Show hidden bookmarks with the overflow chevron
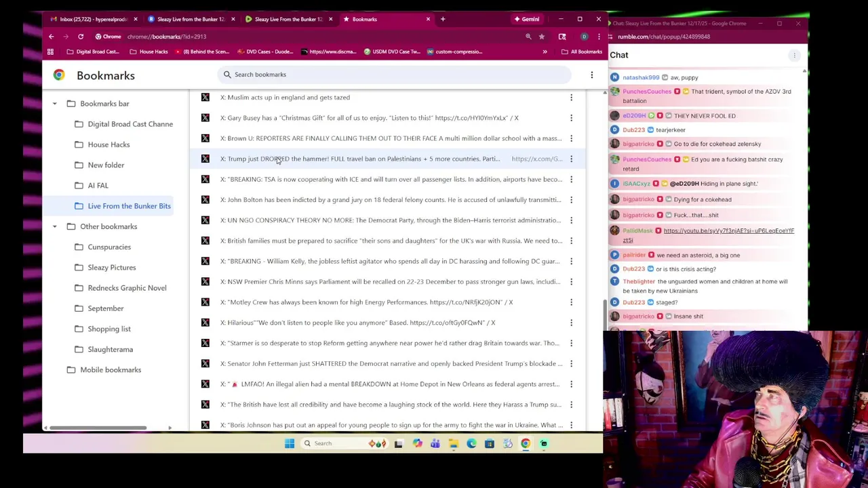 pyautogui.click(x=545, y=52)
